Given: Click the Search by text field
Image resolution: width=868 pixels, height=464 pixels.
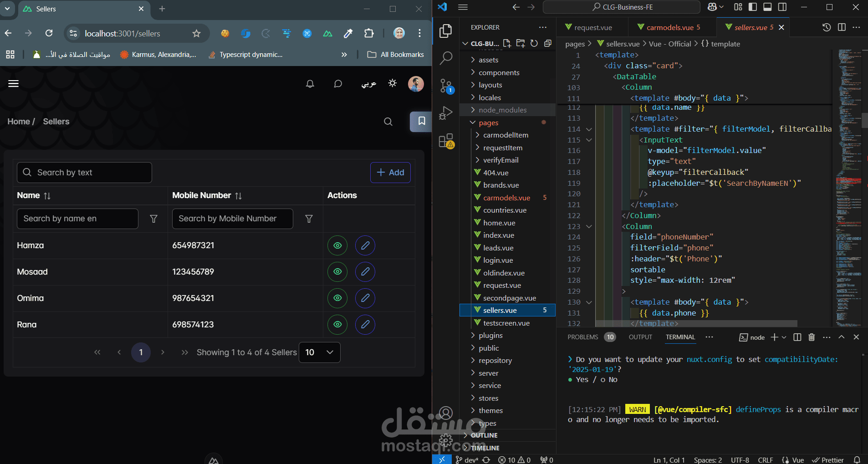Looking at the screenshot, I should (x=84, y=173).
